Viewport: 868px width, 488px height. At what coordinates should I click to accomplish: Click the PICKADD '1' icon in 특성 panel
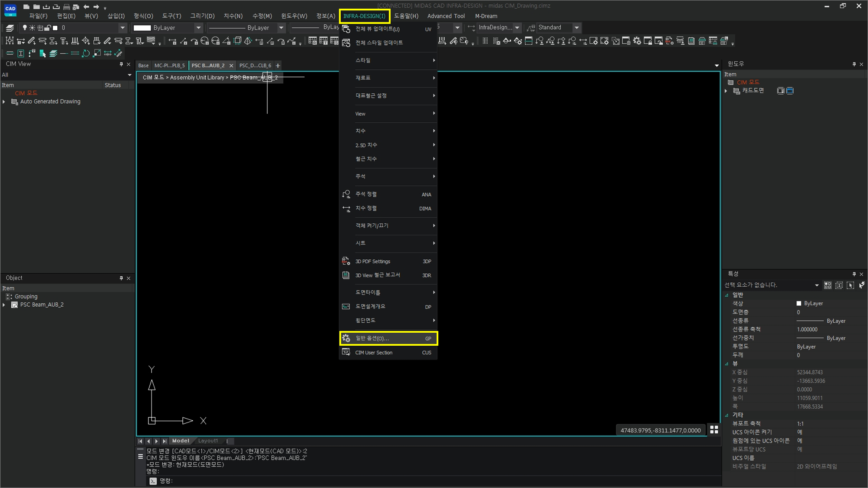coord(839,285)
